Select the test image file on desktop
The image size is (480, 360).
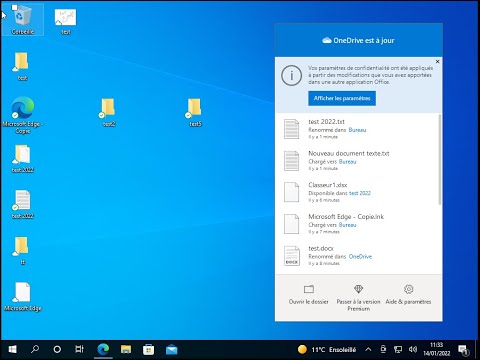coord(66,21)
